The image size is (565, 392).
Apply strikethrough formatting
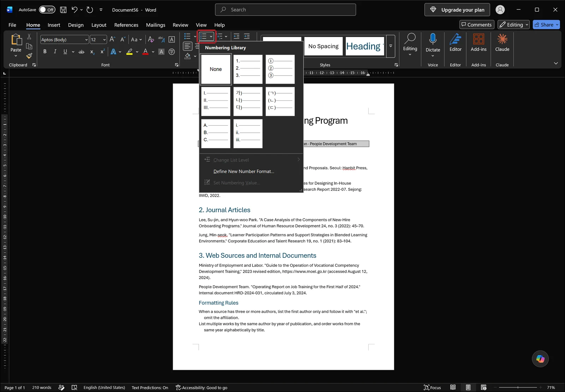(81, 52)
